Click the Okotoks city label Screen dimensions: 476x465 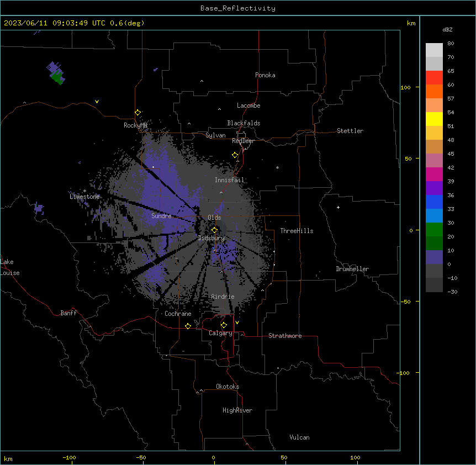pyautogui.click(x=228, y=387)
